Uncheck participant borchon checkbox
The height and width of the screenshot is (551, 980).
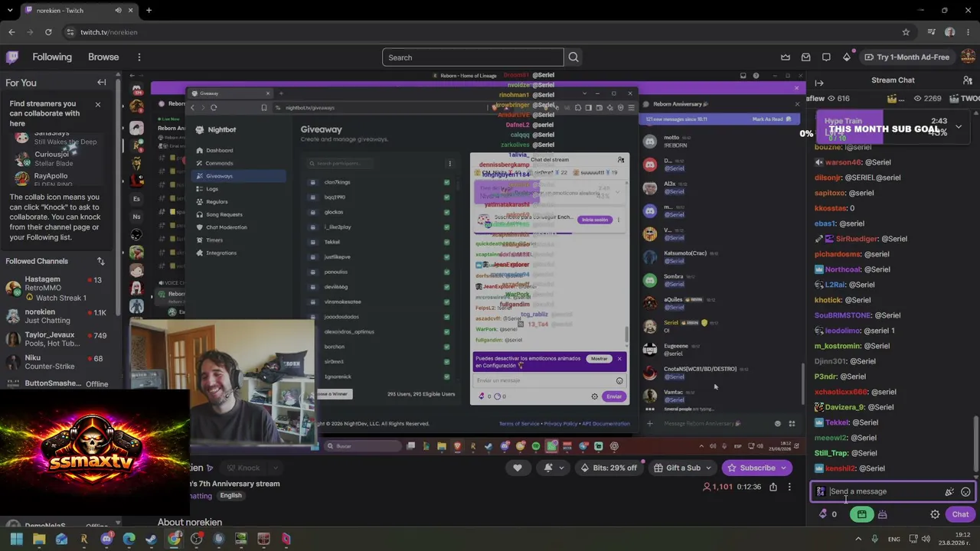coord(446,347)
